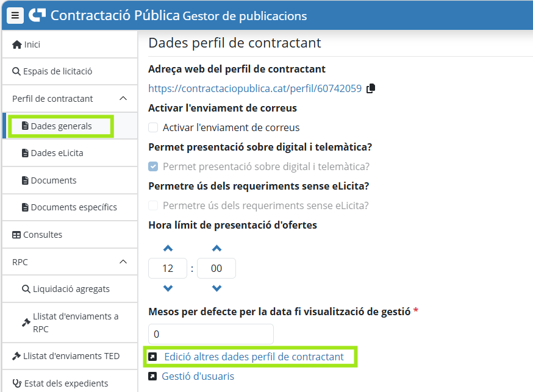Open the hamburger menu button
This screenshot has width=533, height=392.
tap(15, 15)
